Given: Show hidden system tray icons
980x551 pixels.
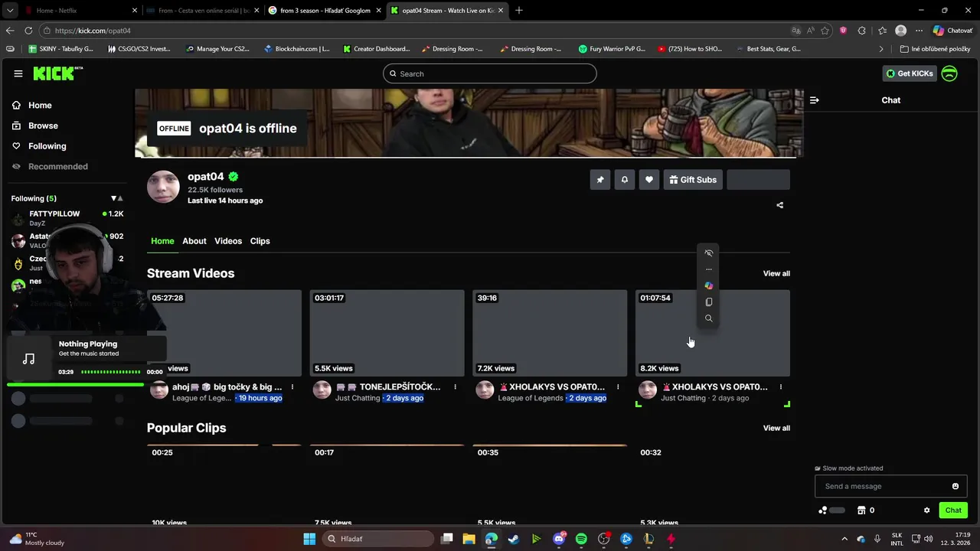Looking at the screenshot, I should pyautogui.click(x=844, y=539).
